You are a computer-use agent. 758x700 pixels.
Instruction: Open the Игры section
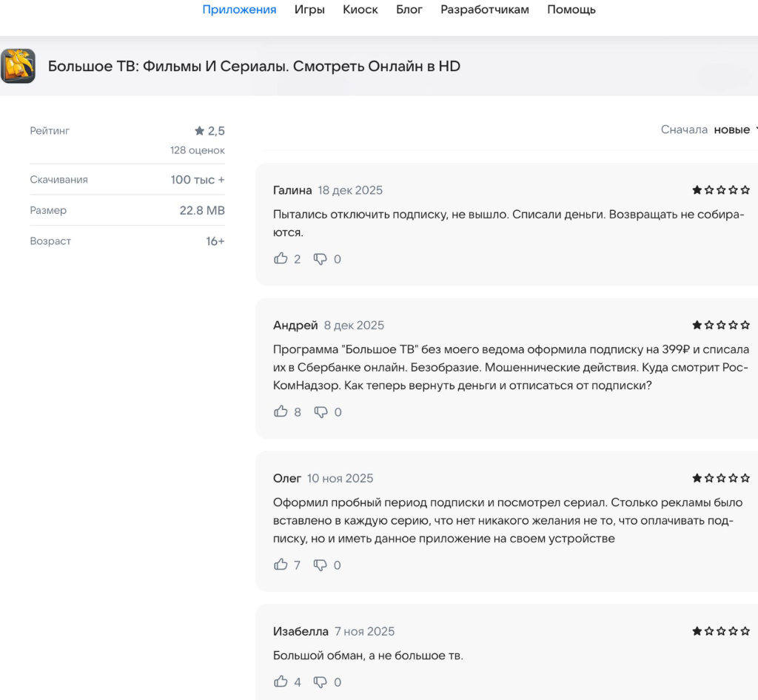309,10
